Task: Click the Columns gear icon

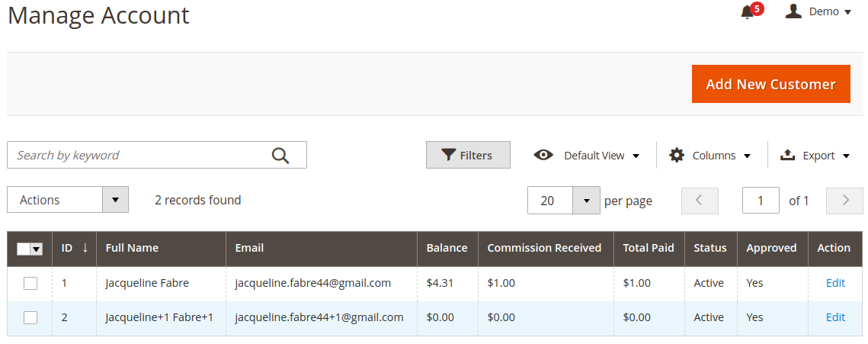Action: pyautogui.click(x=677, y=155)
